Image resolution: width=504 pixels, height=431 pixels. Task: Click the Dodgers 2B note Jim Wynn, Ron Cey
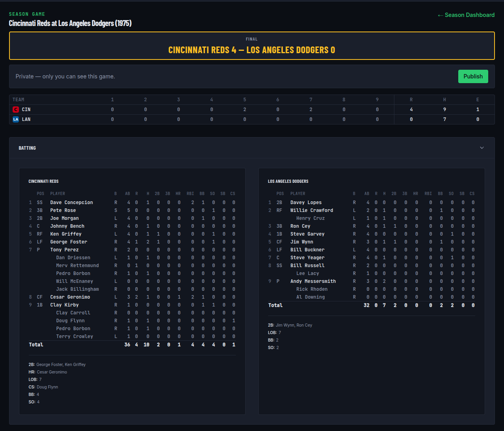point(294,325)
